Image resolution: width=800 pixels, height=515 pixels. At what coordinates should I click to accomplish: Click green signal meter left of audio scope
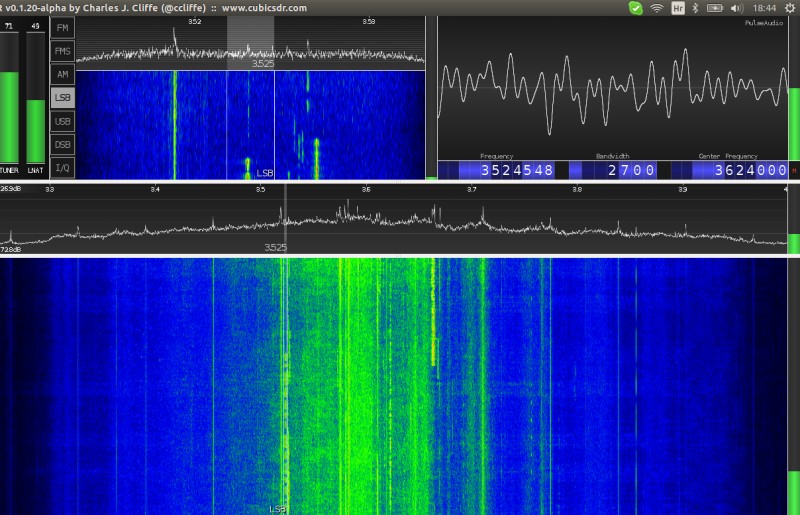point(431,97)
